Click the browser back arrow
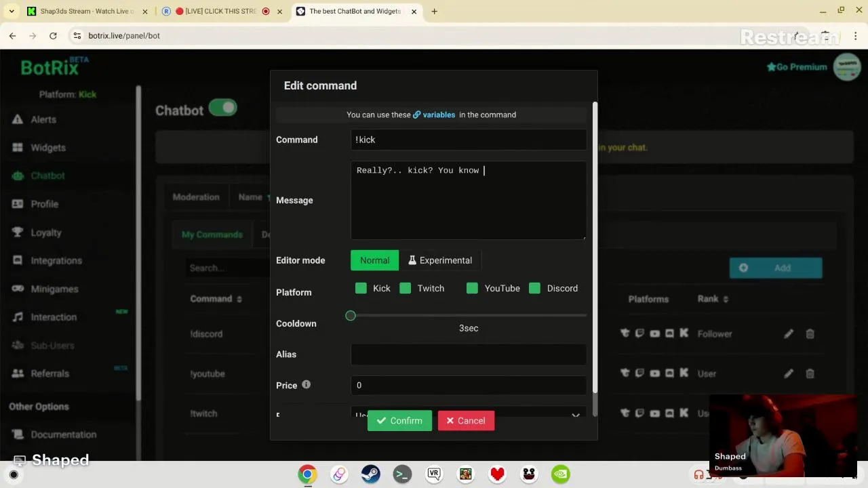Image resolution: width=868 pixels, height=488 pixels. click(12, 35)
